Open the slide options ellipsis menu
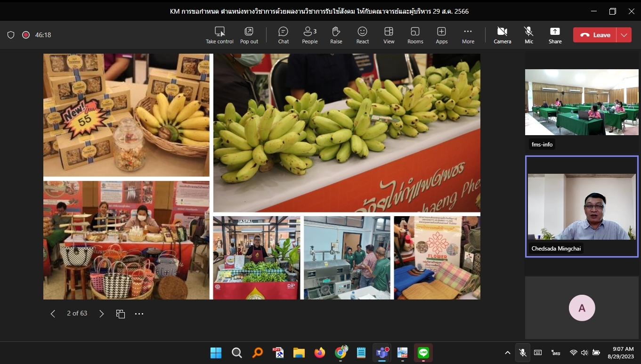Image resolution: width=641 pixels, height=364 pixels. 139,314
